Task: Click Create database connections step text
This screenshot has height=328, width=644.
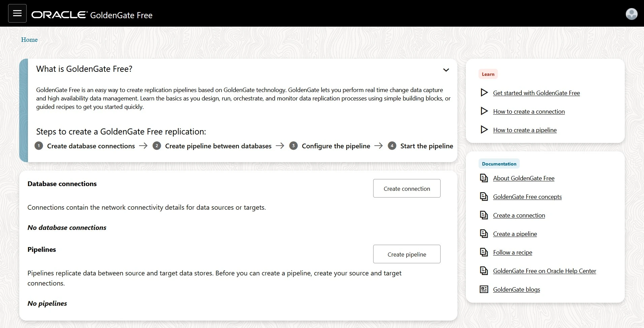Action: click(x=91, y=146)
